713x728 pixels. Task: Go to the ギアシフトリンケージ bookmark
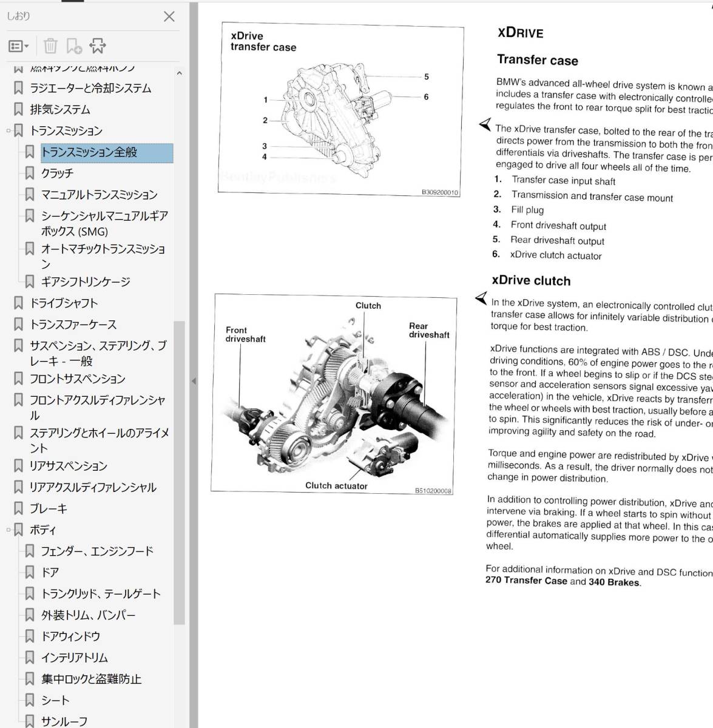click(86, 281)
